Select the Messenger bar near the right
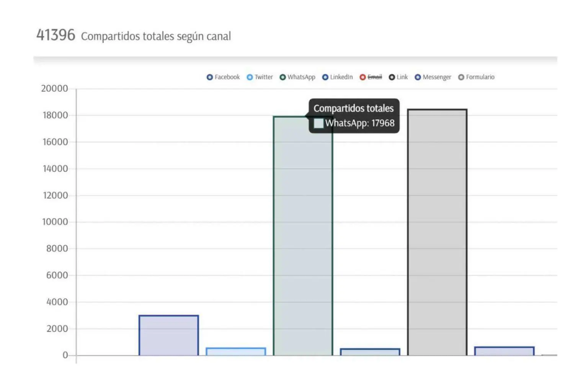The height and width of the screenshot is (392, 588). (x=504, y=351)
